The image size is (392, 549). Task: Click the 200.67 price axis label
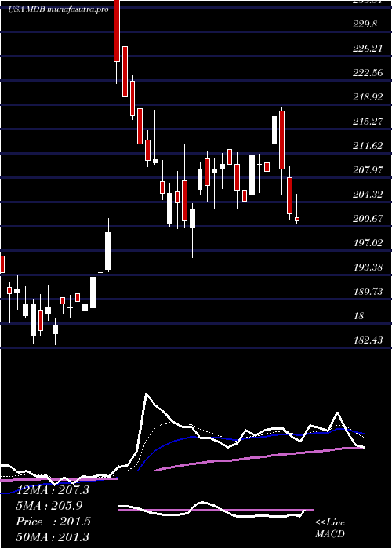pos(368,219)
